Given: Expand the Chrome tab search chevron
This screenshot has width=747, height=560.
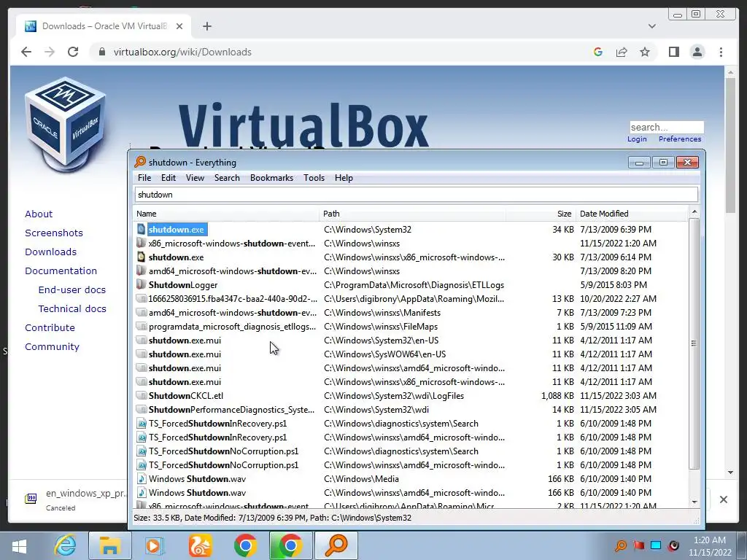Looking at the screenshot, I should [x=651, y=26].
